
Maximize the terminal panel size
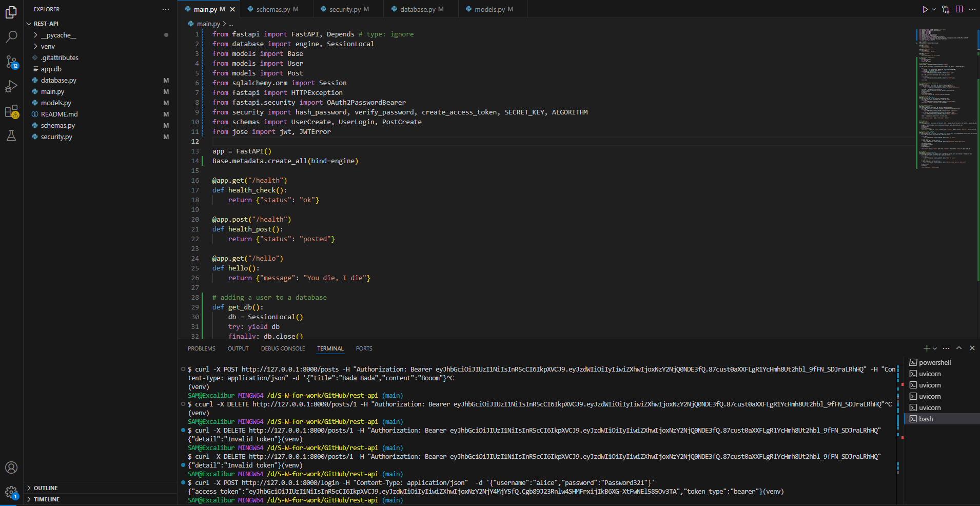(x=959, y=348)
